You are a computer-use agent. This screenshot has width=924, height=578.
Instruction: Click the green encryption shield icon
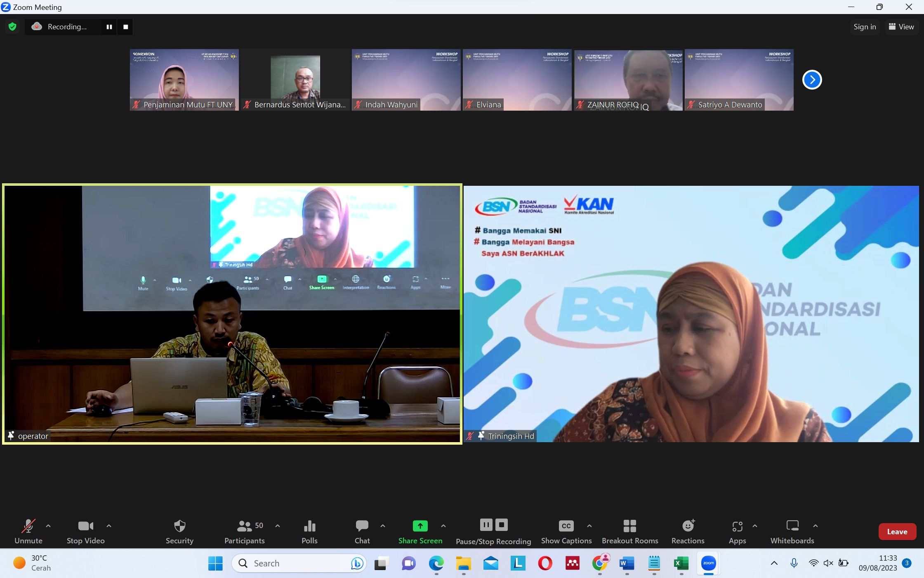(x=12, y=27)
